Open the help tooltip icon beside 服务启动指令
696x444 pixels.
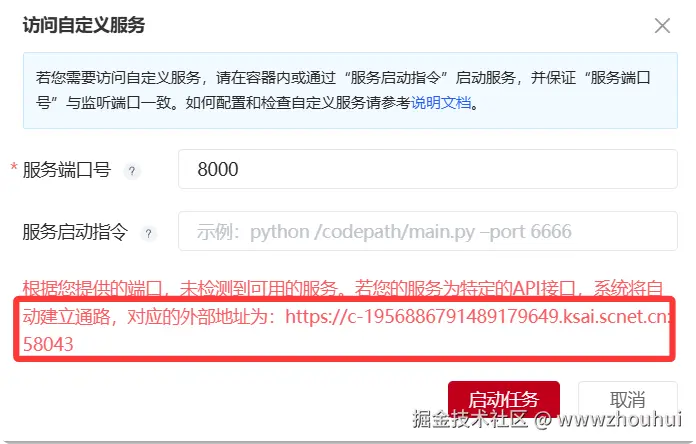click(x=149, y=233)
